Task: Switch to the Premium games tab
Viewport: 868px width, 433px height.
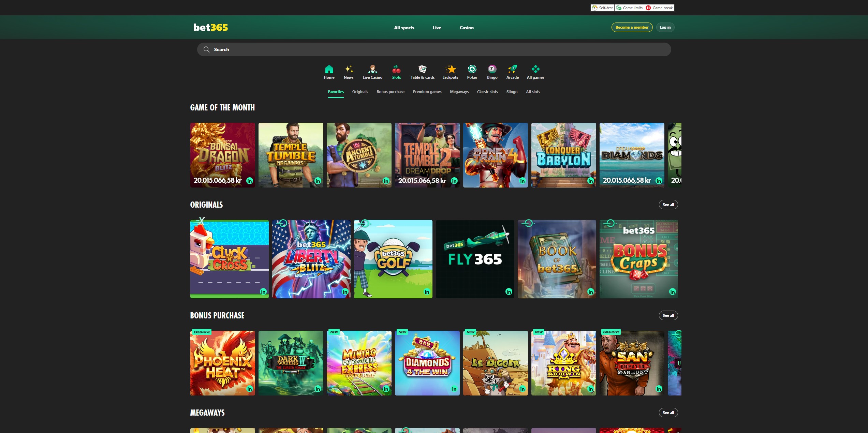Action: tap(427, 92)
